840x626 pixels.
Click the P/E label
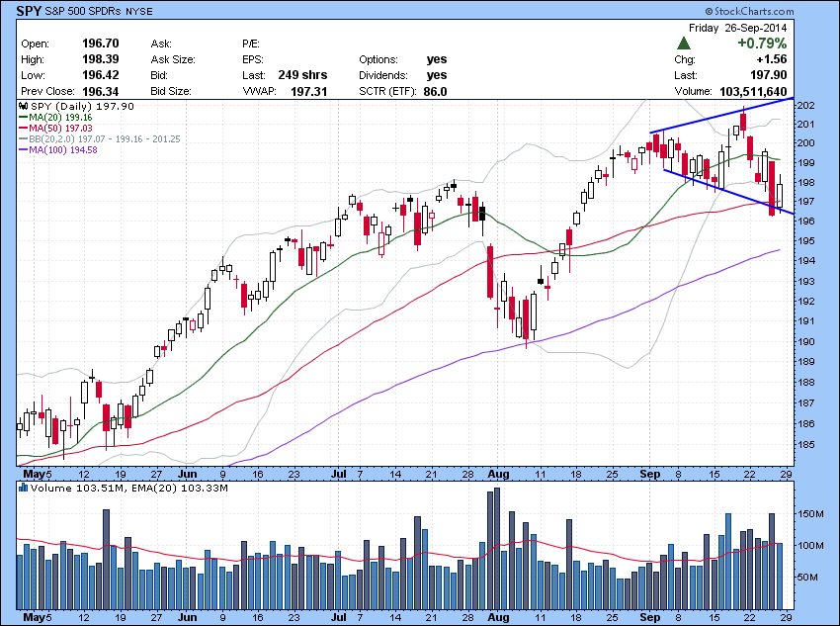click(x=251, y=44)
